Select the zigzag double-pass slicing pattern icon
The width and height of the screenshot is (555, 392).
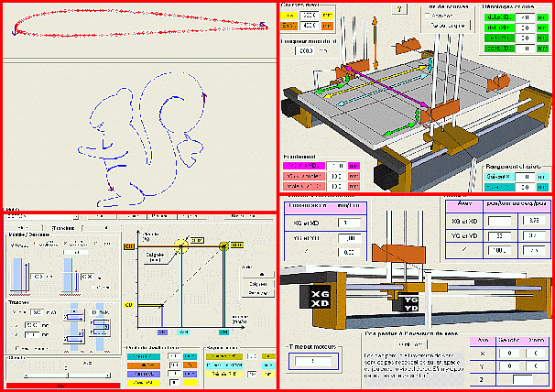(100, 327)
